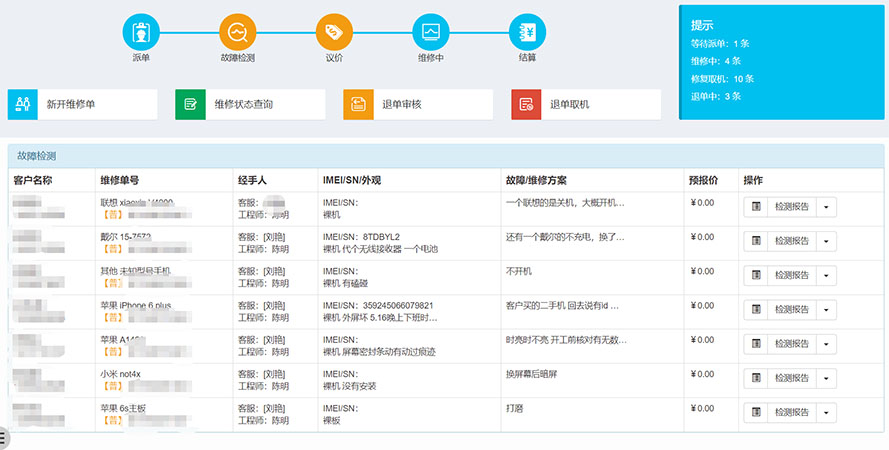Click the 维修中: 4 条 hint line
The image size is (889, 450).
(x=716, y=61)
